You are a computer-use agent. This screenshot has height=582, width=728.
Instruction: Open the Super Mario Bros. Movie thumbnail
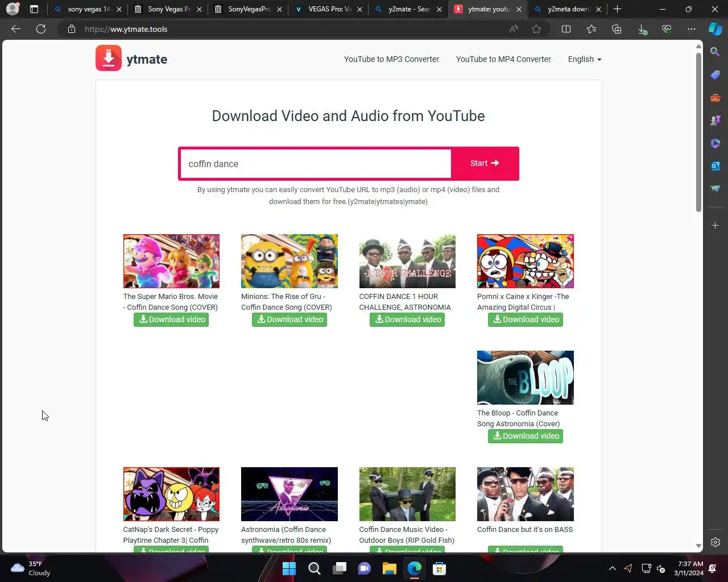pos(171,261)
